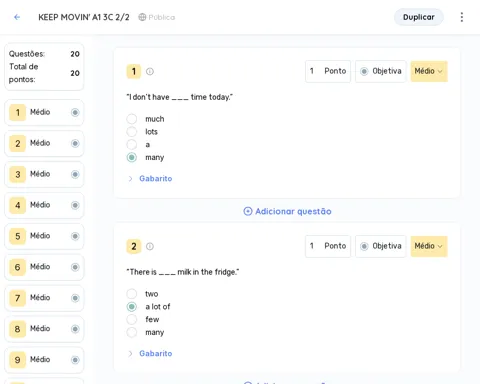The width and height of the screenshot is (480, 384).
Task: Open the Médio difficulty dropdown for question 2
Action: [x=429, y=246]
